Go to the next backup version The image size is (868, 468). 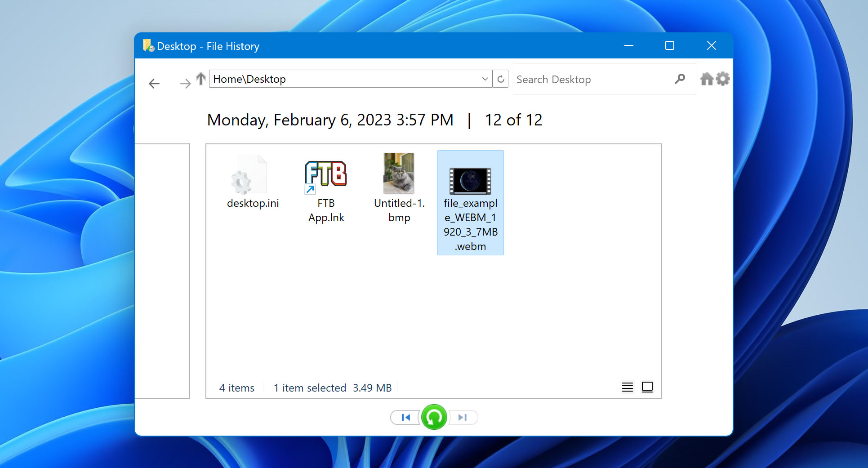click(463, 417)
